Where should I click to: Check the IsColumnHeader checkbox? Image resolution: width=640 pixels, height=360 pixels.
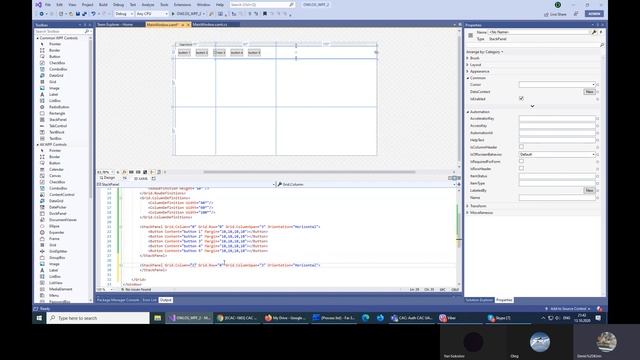[521, 147]
